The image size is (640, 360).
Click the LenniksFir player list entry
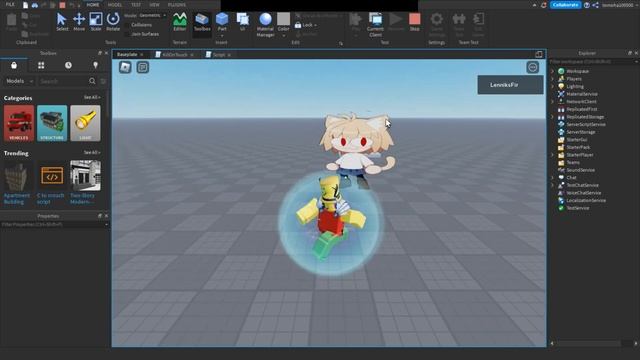pos(510,85)
